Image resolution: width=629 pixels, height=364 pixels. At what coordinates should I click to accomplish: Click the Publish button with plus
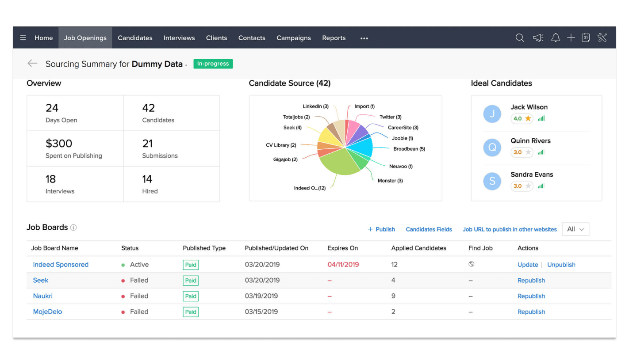pyautogui.click(x=381, y=229)
